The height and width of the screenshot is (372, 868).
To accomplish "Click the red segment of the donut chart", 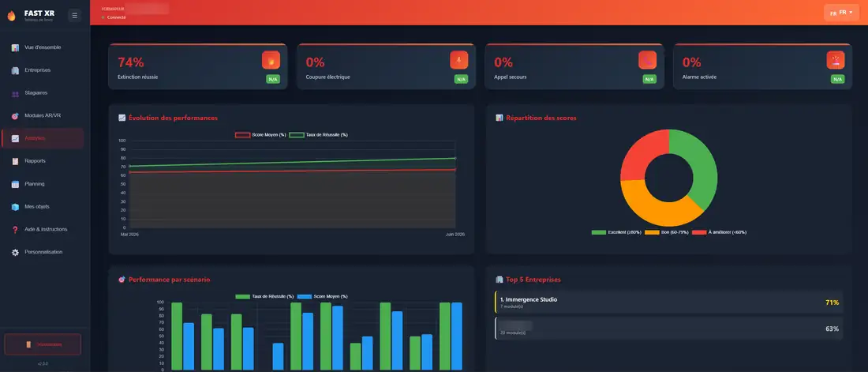I will (x=642, y=152).
